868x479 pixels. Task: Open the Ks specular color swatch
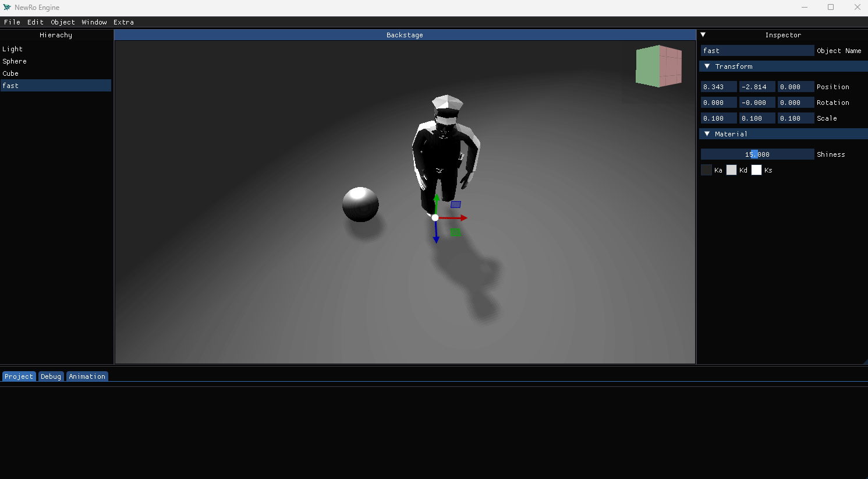pyautogui.click(x=757, y=170)
